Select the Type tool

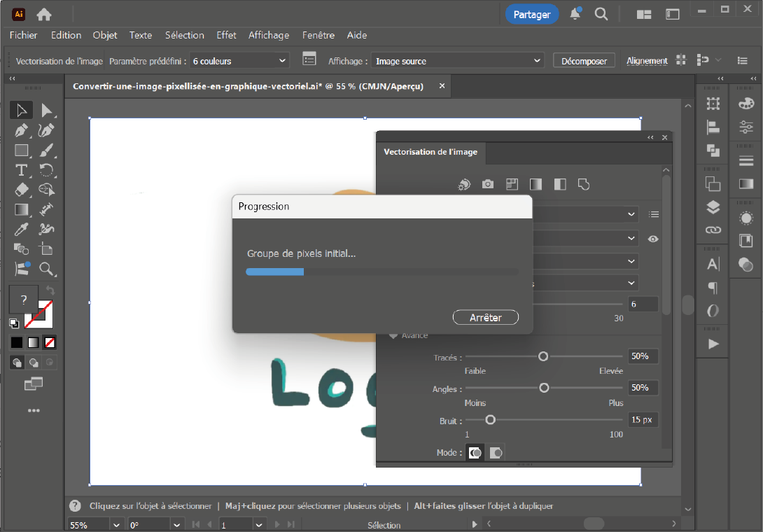click(22, 170)
